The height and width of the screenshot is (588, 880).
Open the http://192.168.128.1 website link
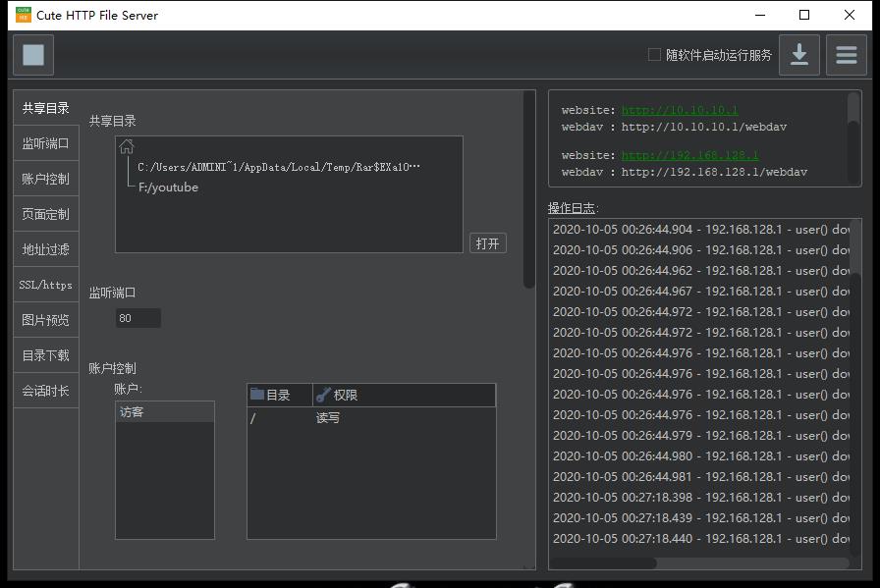point(689,155)
